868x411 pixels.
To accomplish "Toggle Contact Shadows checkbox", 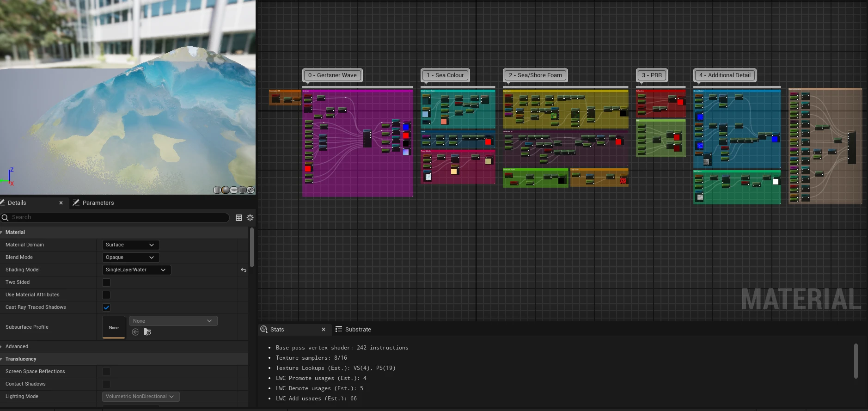I will [x=106, y=384].
